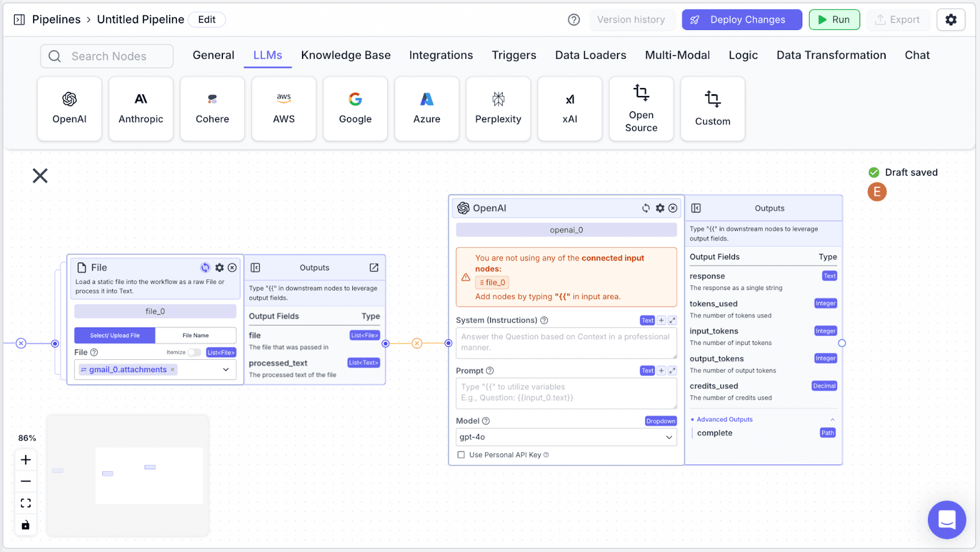Switch to the Multi-Modal tab
980x552 pixels.
(677, 55)
